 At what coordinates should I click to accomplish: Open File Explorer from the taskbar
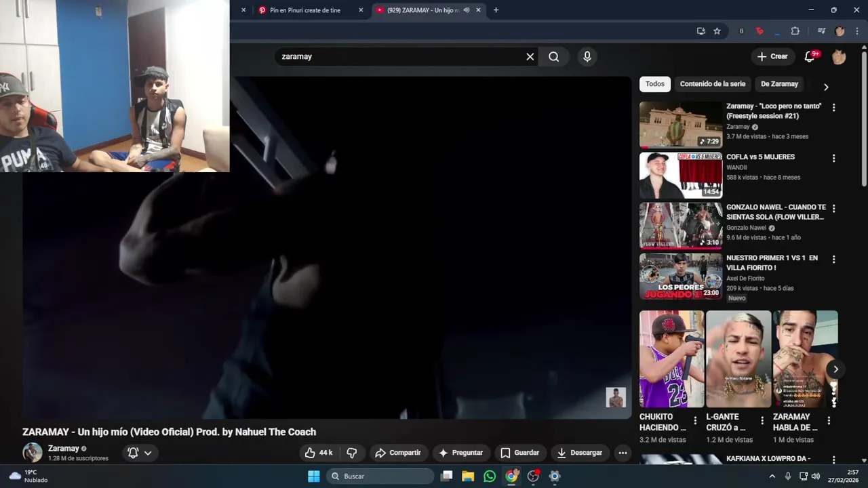coord(468,476)
